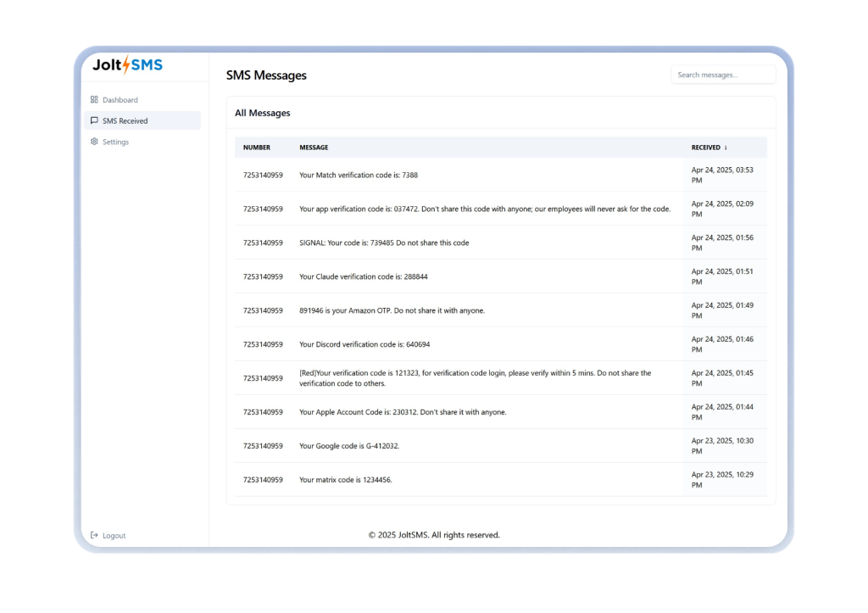This screenshot has width=868, height=613.
Task: Click the Apr 24, 2025, 01:45 PM timestamp
Action: [x=722, y=378]
